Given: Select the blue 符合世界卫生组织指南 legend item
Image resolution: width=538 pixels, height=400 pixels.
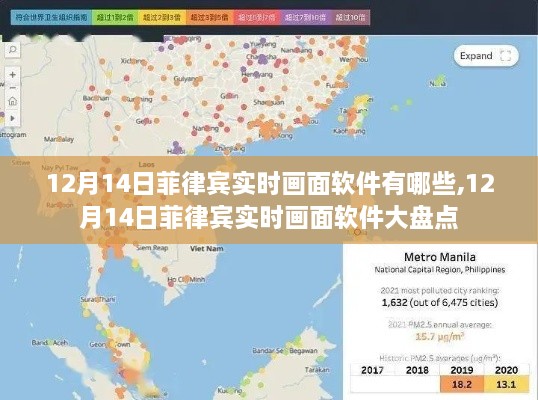Looking at the screenshot, I should click(x=51, y=17).
